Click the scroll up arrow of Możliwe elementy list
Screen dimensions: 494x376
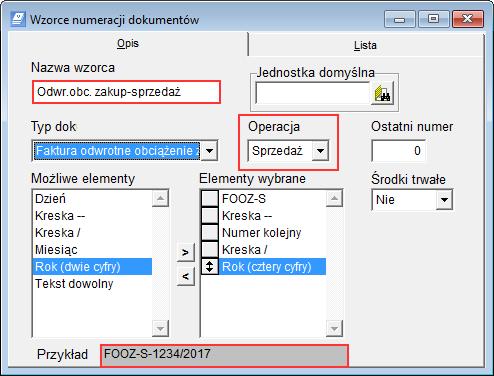coord(160,199)
